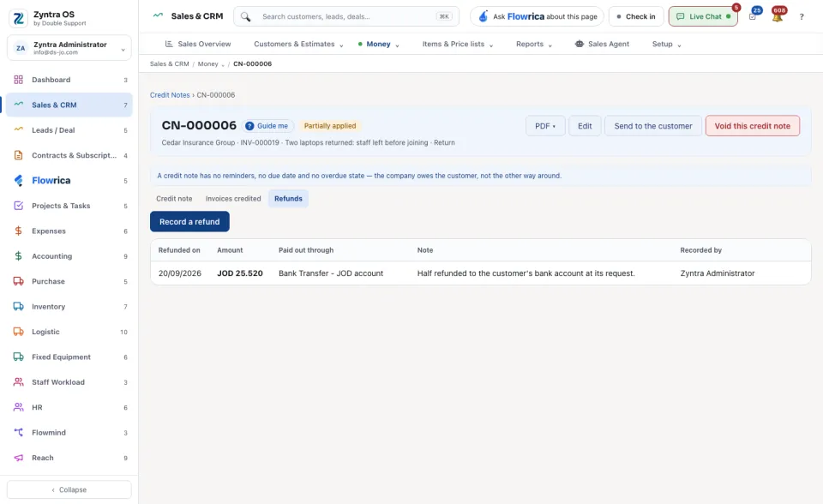Screen dimensions: 823x504
Task: Click the Refunded on column header
Action: (179, 250)
